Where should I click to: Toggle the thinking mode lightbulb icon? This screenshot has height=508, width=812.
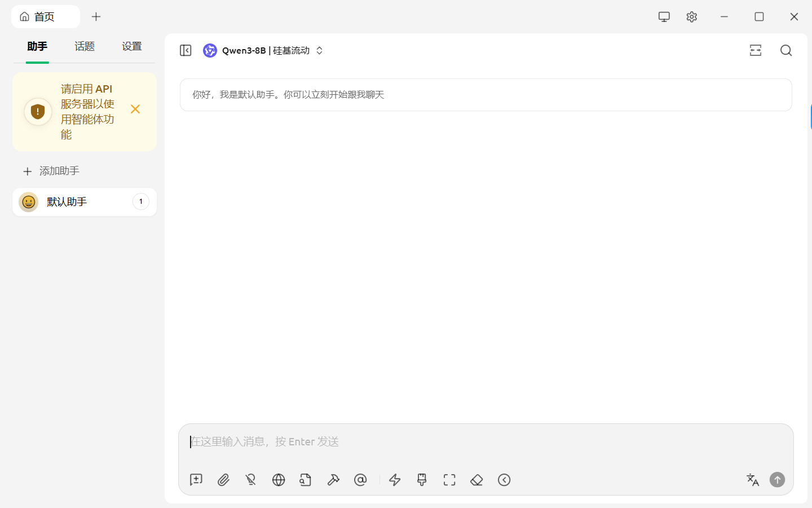click(x=251, y=480)
